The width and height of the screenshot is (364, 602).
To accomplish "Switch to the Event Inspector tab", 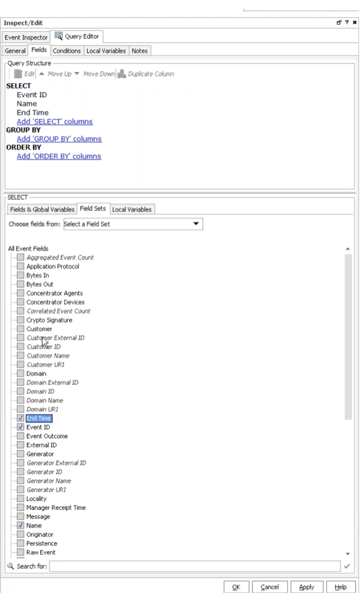I will pyautogui.click(x=26, y=37).
